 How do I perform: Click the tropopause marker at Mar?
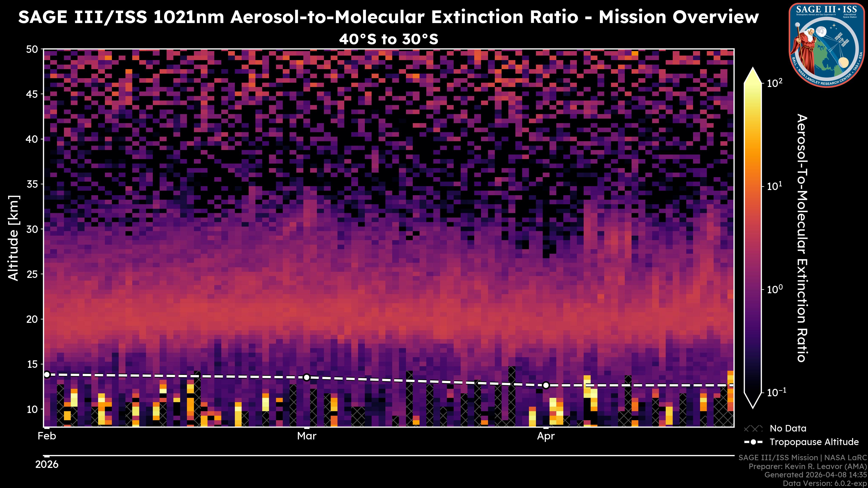(307, 378)
